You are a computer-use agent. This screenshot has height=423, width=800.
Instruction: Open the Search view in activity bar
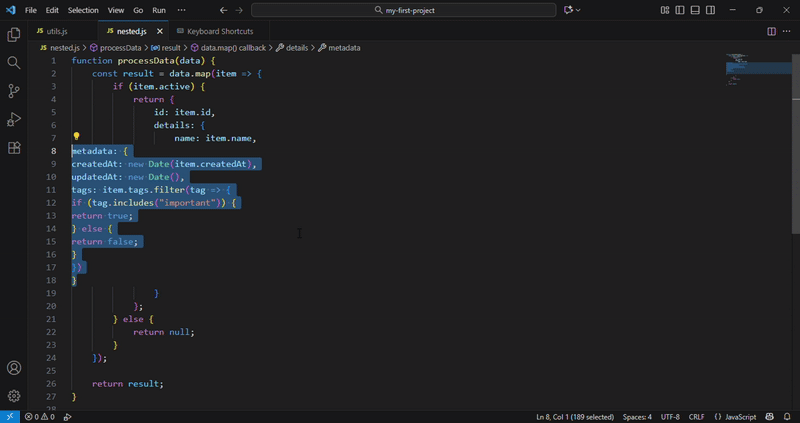click(x=14, y=63)
